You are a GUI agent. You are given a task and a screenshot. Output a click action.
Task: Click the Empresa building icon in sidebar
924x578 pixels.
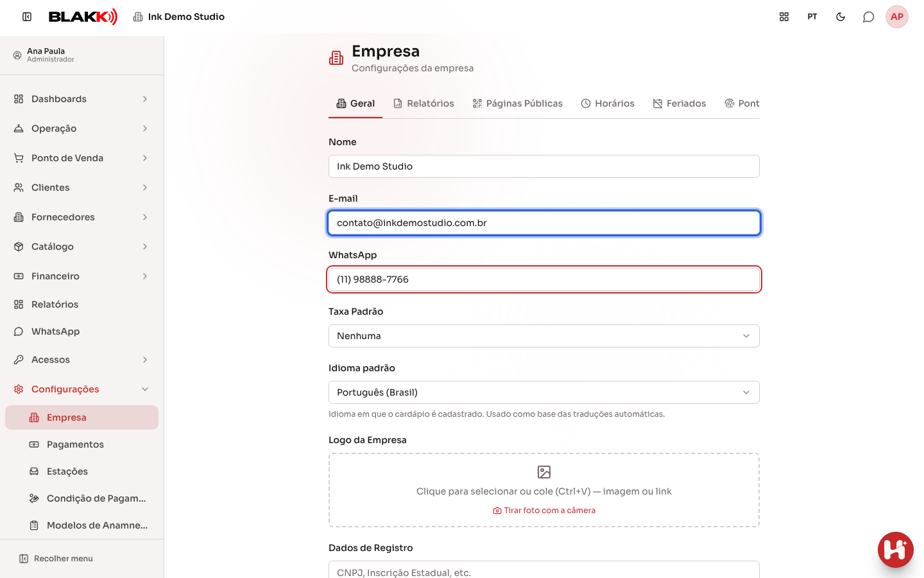click(34, 417)
